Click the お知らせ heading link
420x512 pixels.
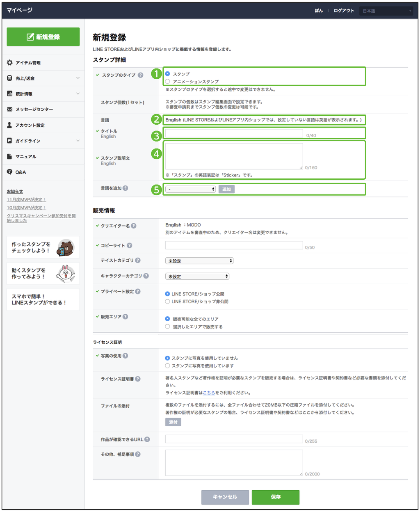[15, 191]
